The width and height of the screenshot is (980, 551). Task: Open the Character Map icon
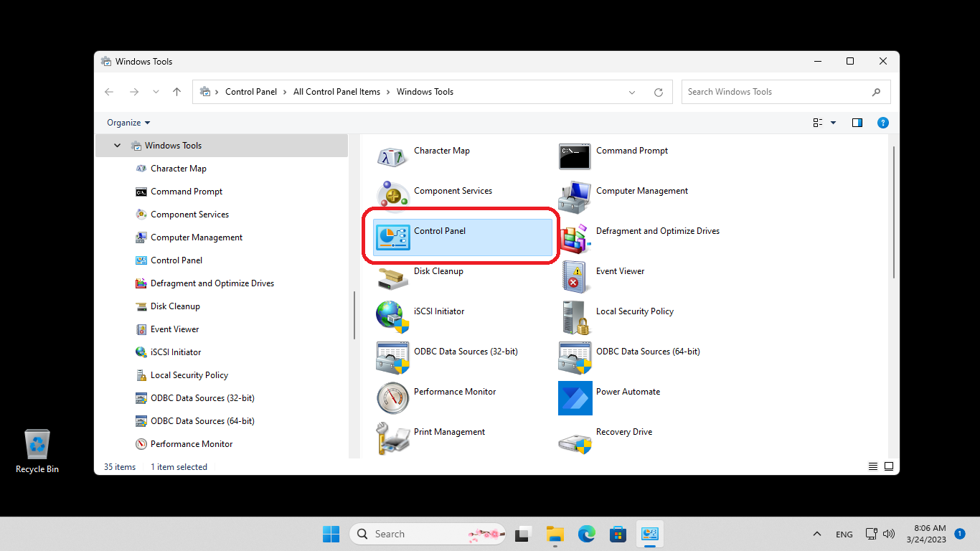pyautogui.click(x=392, y=156)
